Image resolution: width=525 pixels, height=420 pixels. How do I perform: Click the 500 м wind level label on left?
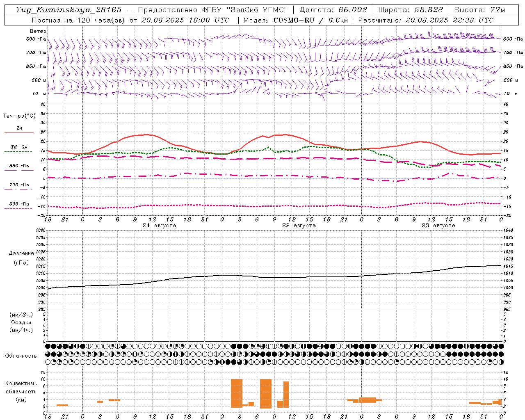click(x=39, y=80)
